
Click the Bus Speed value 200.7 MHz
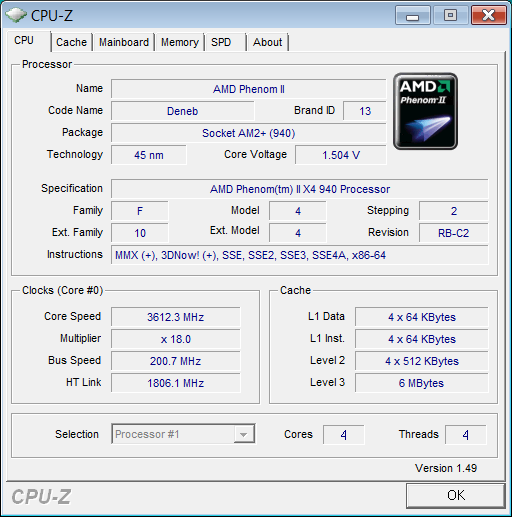176,361
